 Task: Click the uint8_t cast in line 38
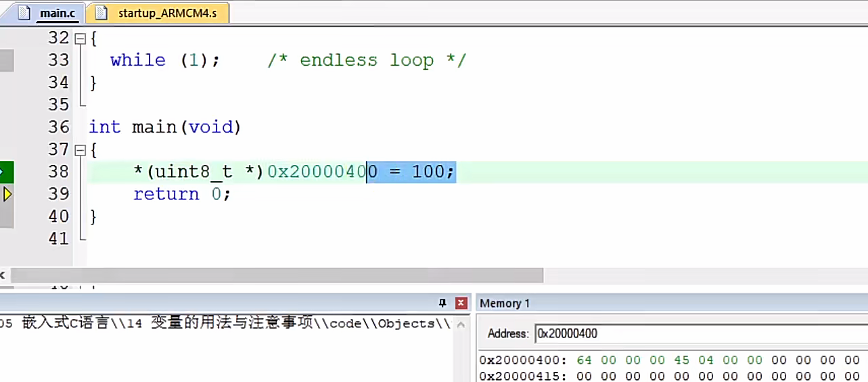198,172
